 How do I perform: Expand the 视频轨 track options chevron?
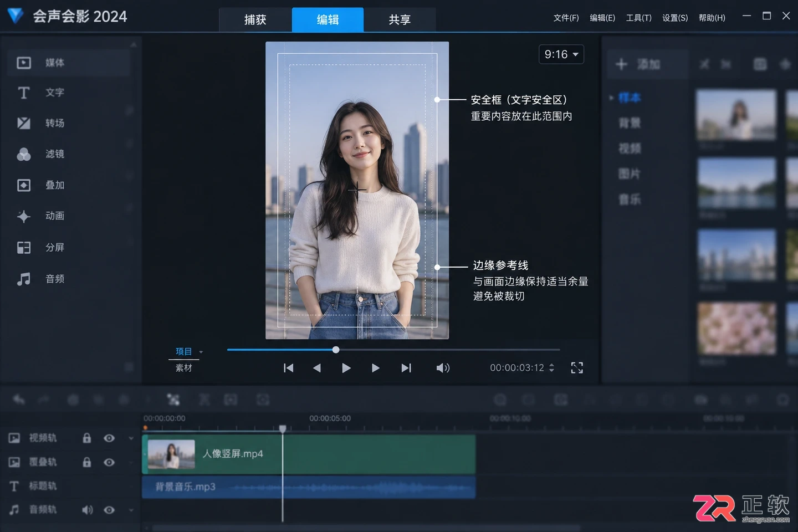click(131, 438)
